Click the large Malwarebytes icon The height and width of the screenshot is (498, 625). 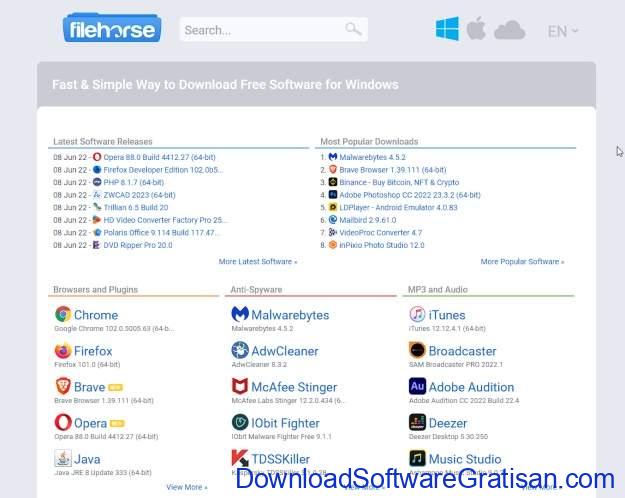pos(240,314)
